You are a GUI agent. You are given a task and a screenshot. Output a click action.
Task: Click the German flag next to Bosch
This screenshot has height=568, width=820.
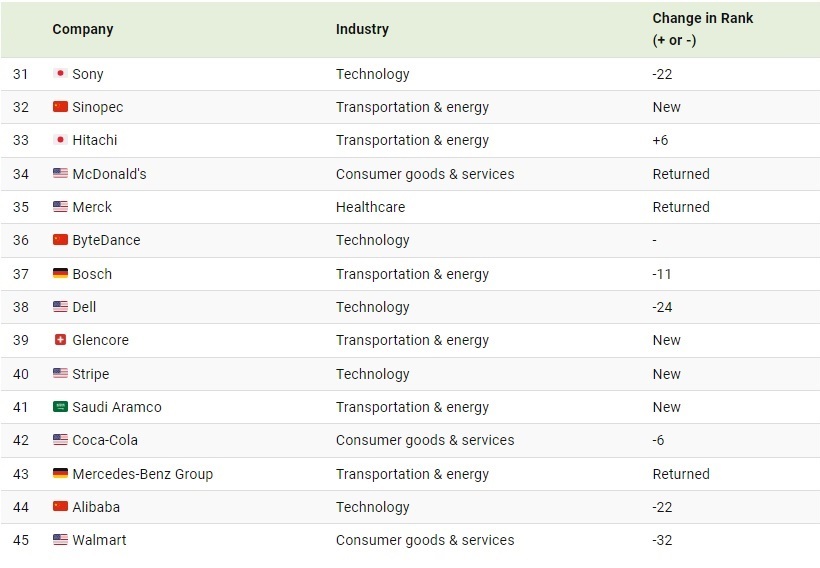[60, 273]
